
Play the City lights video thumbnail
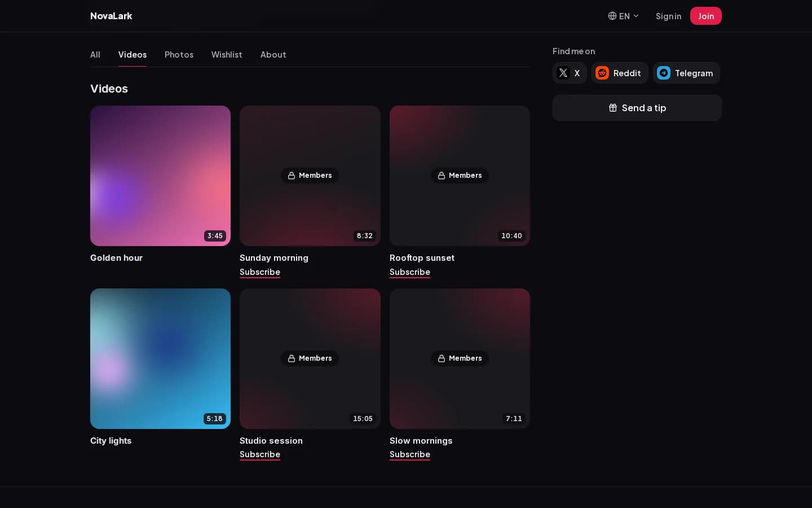point(160,358)
